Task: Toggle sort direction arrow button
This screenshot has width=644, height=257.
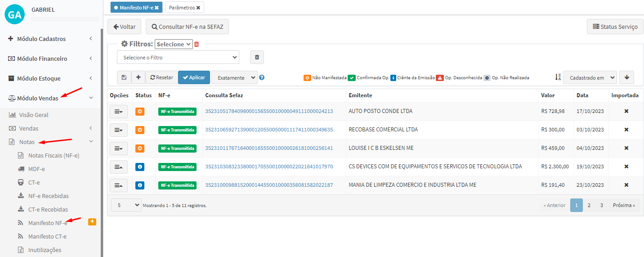Action: (x=626, y=77)
